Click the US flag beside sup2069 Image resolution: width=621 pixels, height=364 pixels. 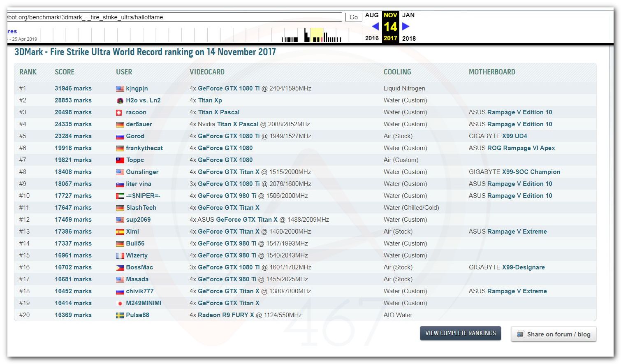pos(120,220)
